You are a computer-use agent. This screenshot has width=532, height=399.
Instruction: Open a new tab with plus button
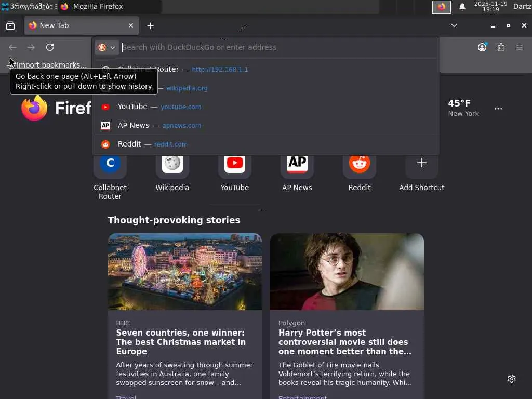coord(150,26)
